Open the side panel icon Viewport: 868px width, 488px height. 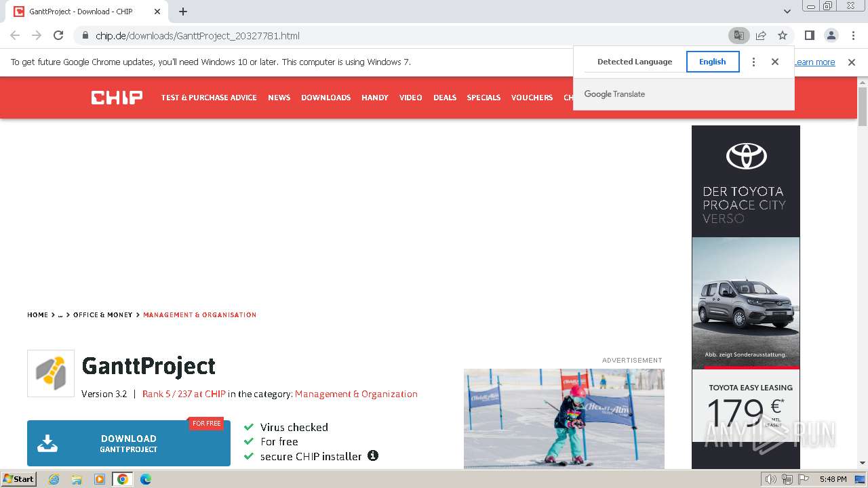click(x=809, y=35)
